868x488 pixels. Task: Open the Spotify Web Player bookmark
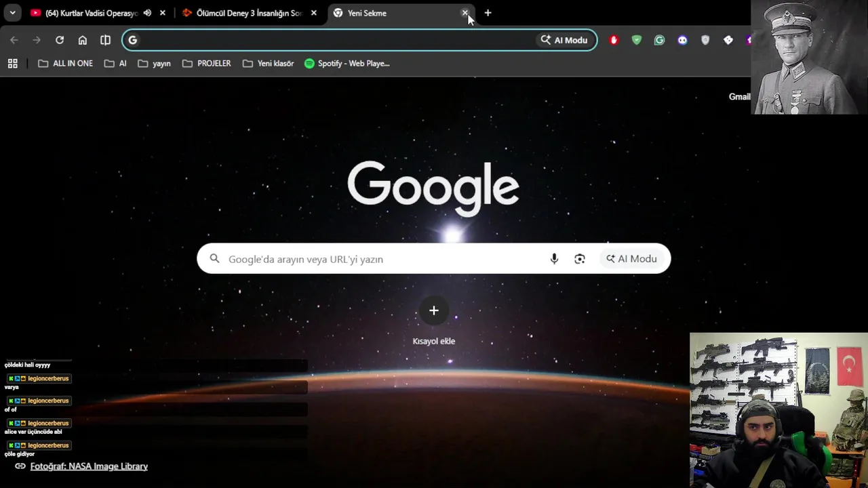(x=347, y=63)
